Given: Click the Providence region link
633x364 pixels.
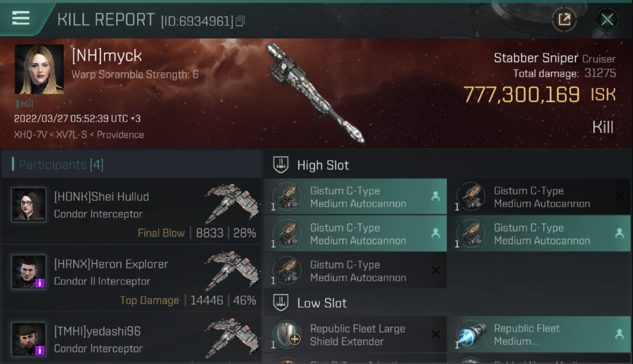Looking at the screenshot, I should [x=120, y=135].
